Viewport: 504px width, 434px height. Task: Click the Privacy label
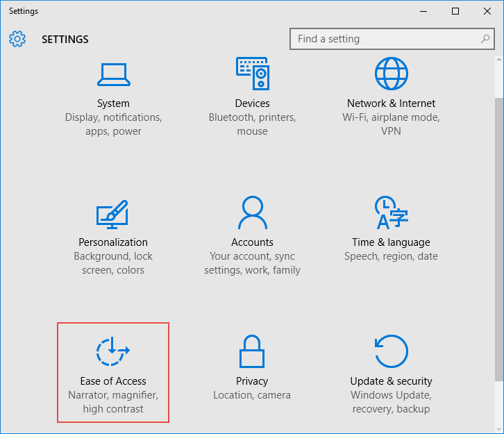pos(252,381)
